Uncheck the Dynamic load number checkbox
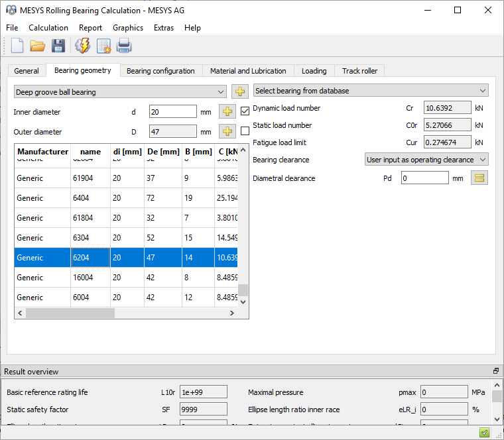The width and height of the screenshot is (504, 440). click(x=245, y=111)
